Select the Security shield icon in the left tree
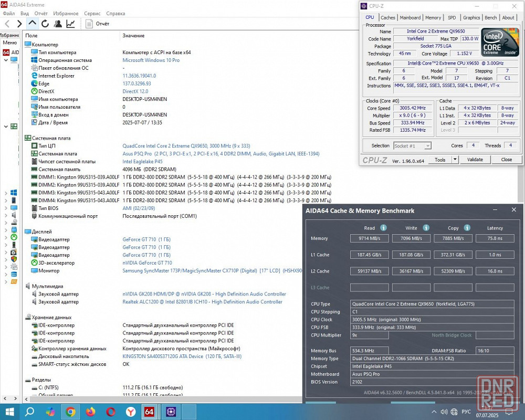 pyautogui.click(x=14, y=259)
